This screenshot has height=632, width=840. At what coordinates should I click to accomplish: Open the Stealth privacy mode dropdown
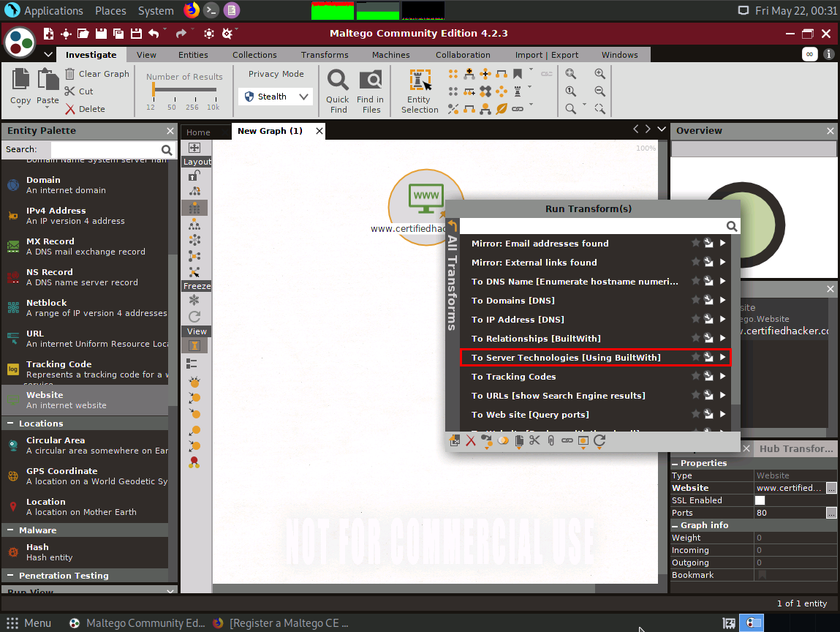[276, 97]
